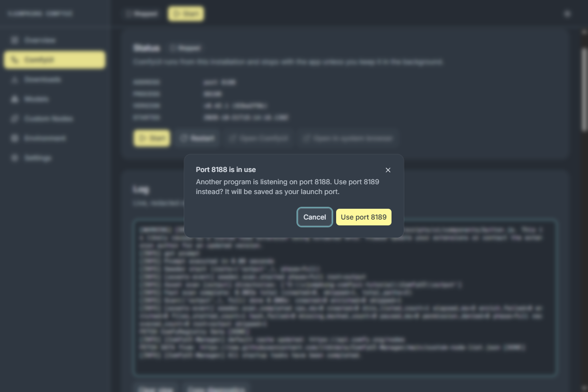588x392 pixels.
Task: Confirm using port 8189
Action: tap(364, 217)
